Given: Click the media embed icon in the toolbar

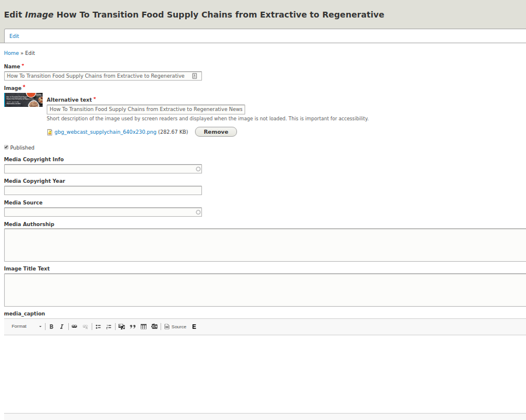Looking at the screenshot, I should point(154,326).
